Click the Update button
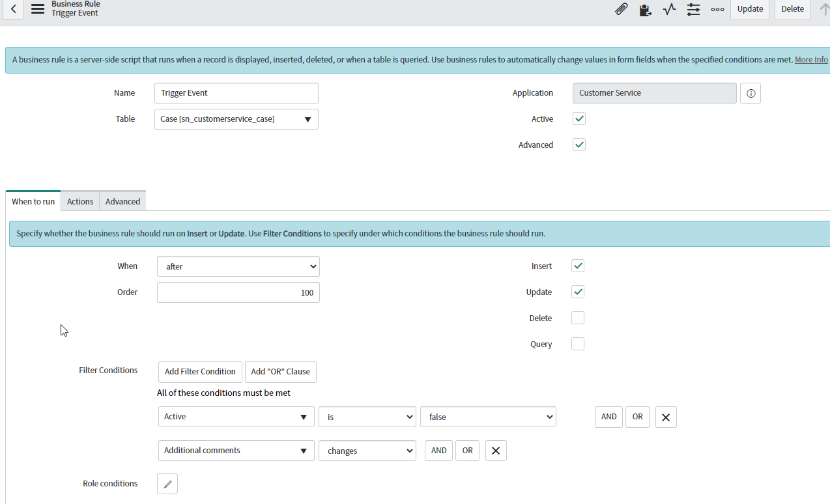This screenshot has height=504, width=830. (x=750, y=9)
